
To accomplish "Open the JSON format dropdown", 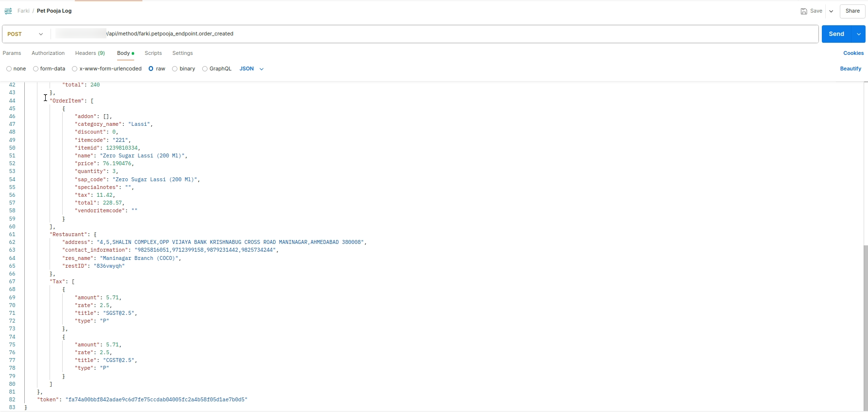I will point(251,69).
